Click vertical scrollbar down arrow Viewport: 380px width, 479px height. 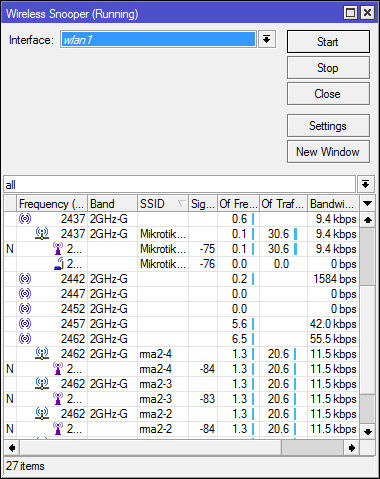(x=368, y=432)
